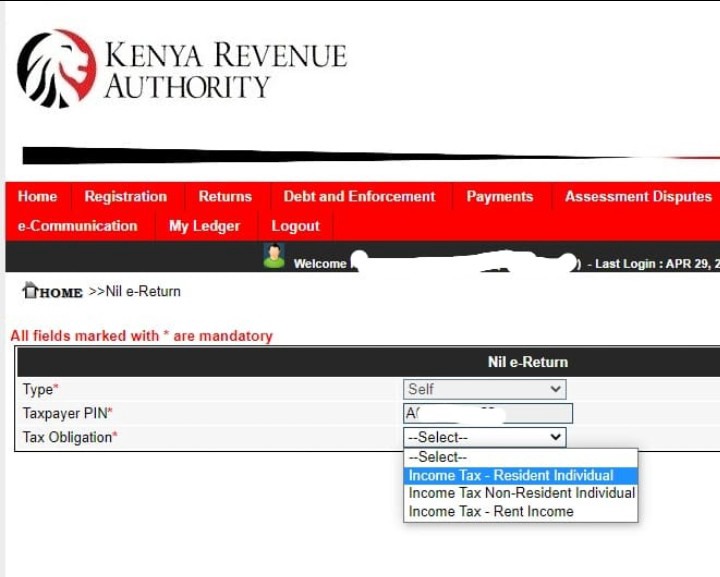Open the Debt and Enforcement menu
Image resolution: width=720 pixels, height=577 pixels.
point(359,196)
